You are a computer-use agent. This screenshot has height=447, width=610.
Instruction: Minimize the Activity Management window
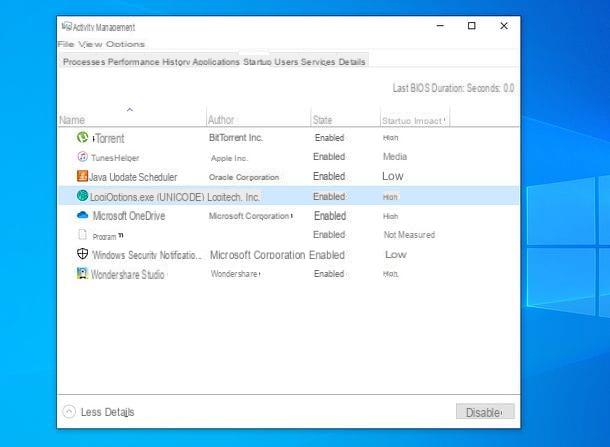tap(440, 26)
